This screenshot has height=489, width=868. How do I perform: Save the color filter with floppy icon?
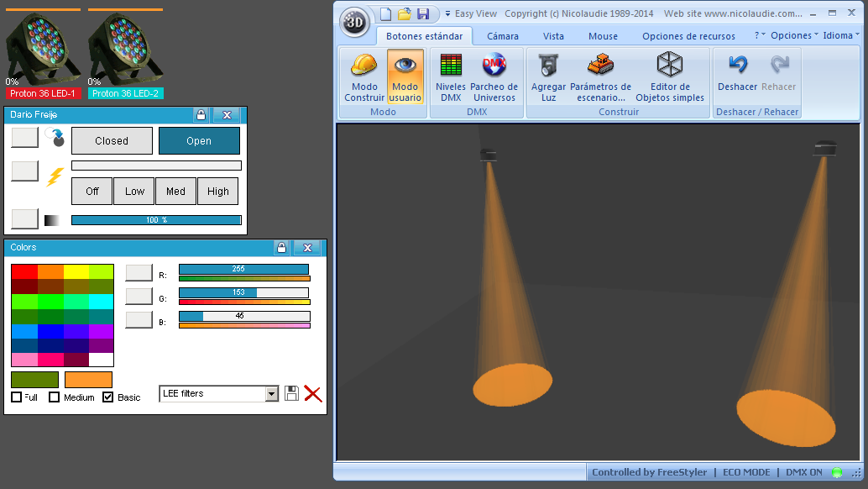[x=292, y=394]
